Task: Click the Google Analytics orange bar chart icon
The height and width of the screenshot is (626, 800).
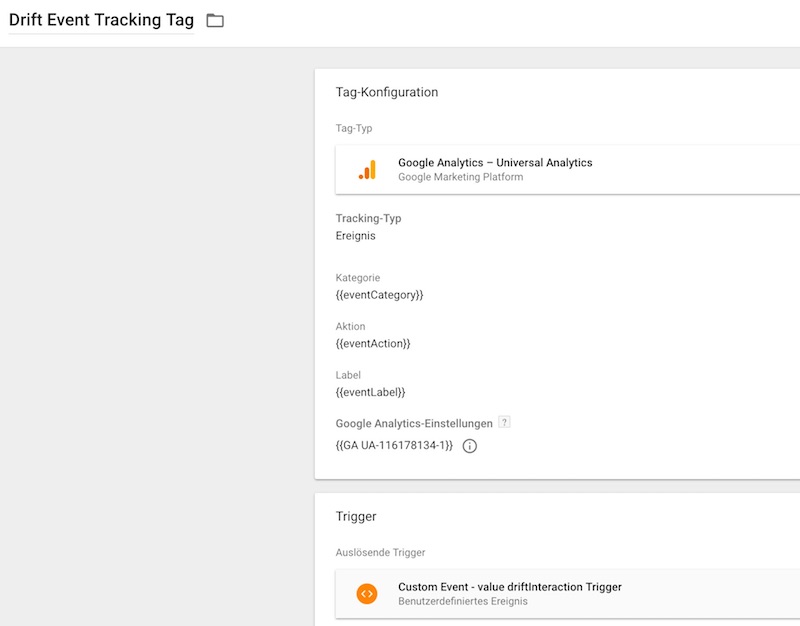Action: (x=367, y=170)
